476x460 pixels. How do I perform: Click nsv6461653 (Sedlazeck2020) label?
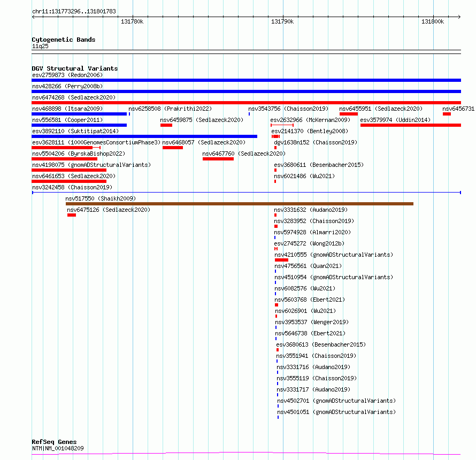coord(74,176)
